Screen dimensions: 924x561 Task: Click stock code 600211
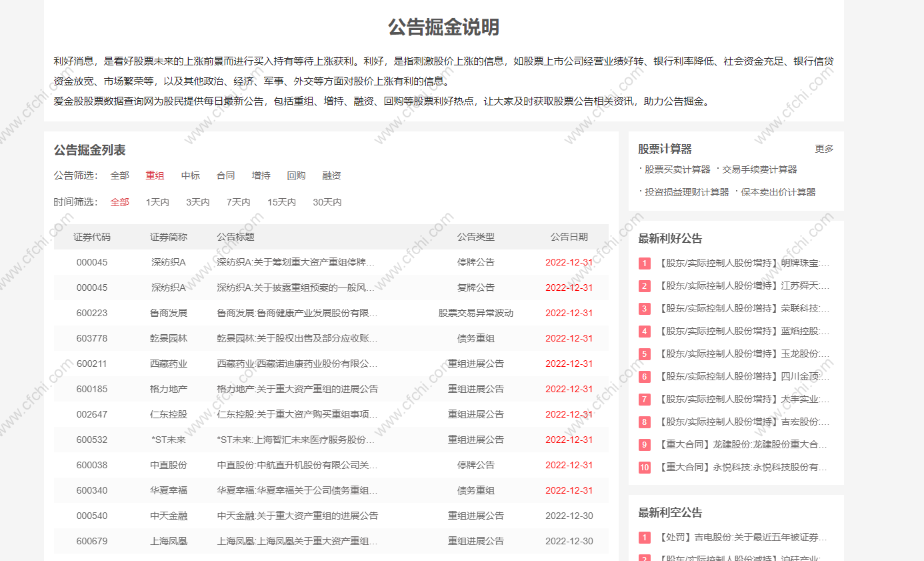92,364
